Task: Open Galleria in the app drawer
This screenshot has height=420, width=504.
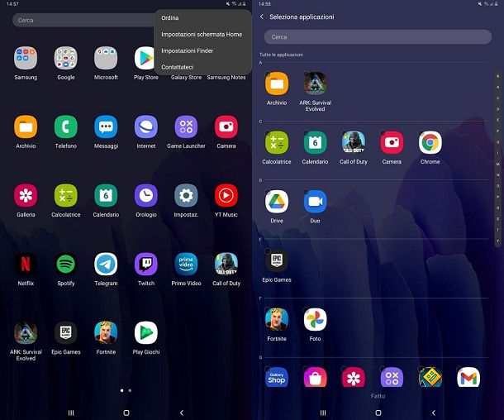Action: [x=26, y=195]
